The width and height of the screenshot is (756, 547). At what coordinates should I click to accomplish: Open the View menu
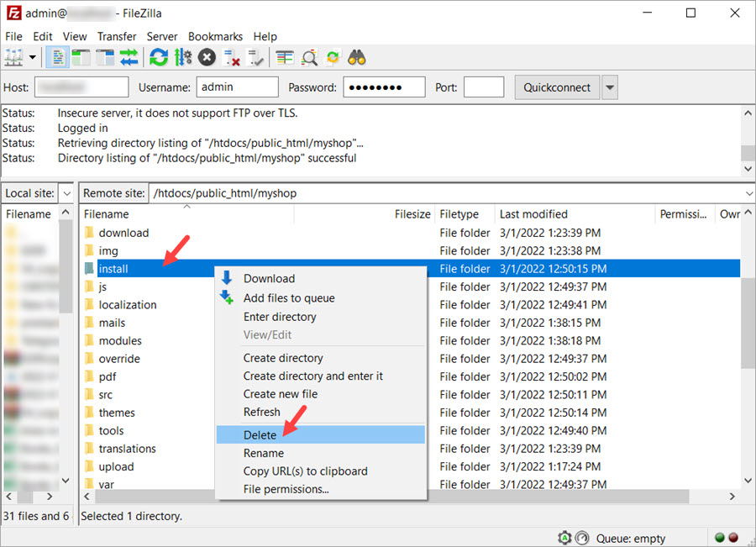click(x=75, y=37)
